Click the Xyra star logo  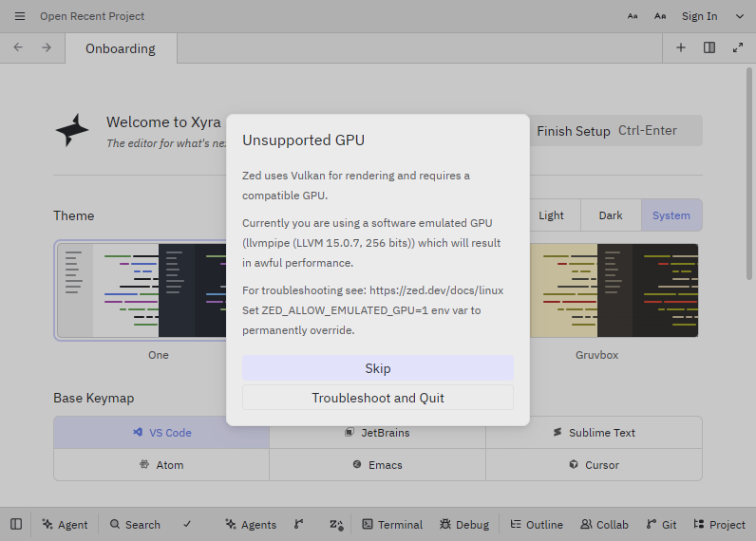point(72,130)
